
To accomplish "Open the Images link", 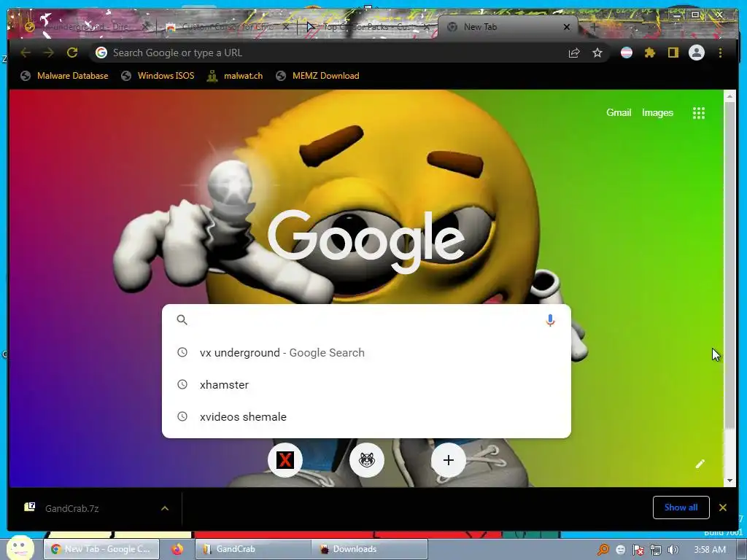I will [x=657, y=113].
